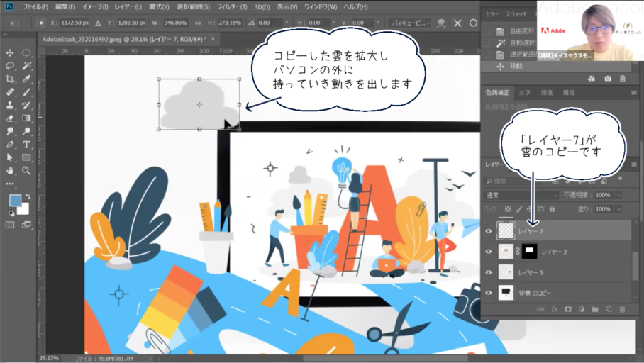Screen dimensions: 644x363
Task: Select the Lasso tool
Action: click(10, 66)
